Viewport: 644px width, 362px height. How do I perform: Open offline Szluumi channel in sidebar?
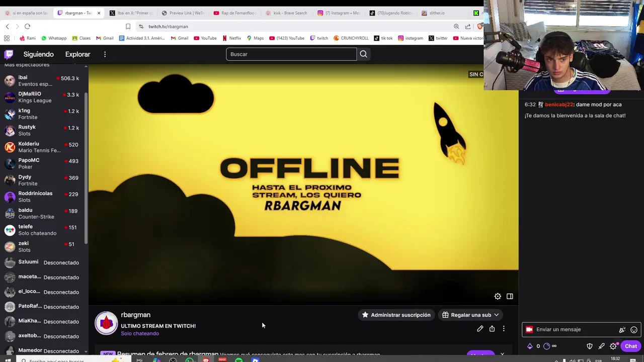(x=43, y=262)
